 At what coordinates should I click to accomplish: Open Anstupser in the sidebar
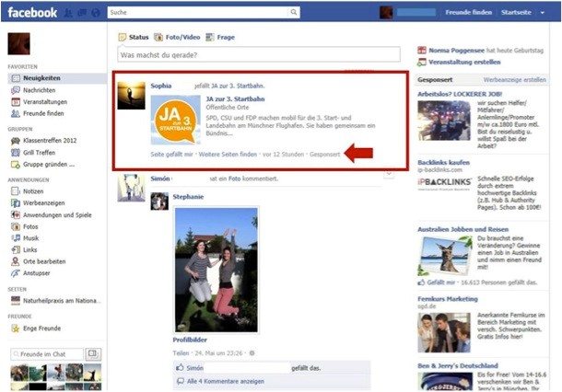pyautogui.click(x=37, y=273)
